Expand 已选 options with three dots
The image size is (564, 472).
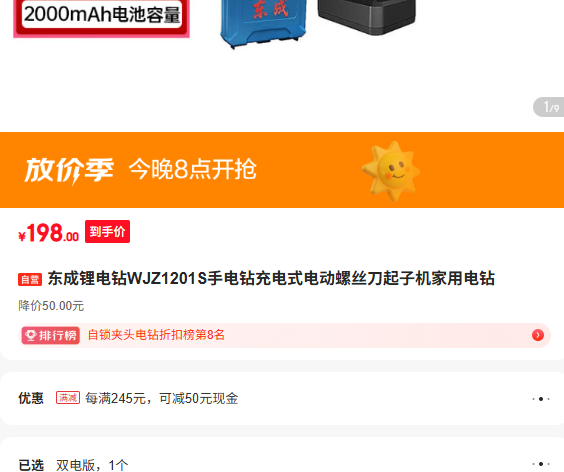541,464
